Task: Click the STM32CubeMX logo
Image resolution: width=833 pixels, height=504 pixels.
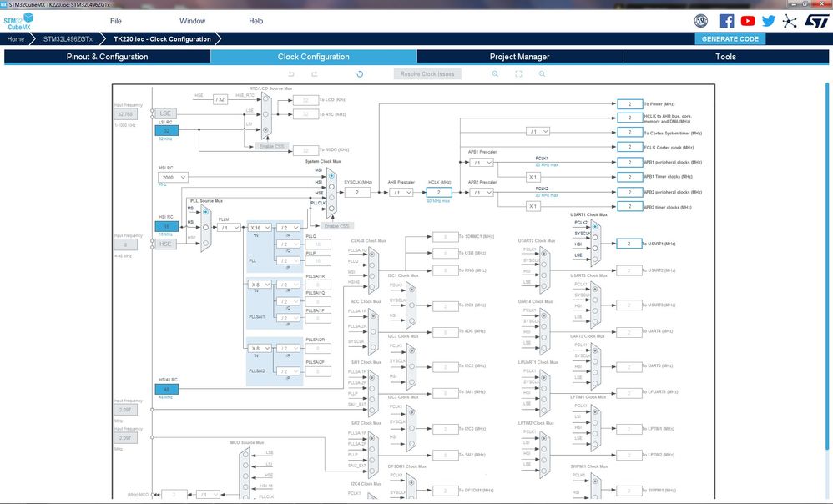Action: 18,21
